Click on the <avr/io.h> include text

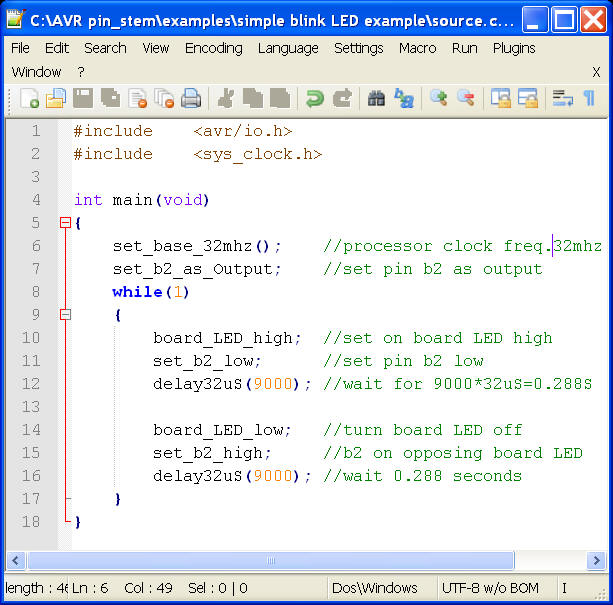point(242,131)
